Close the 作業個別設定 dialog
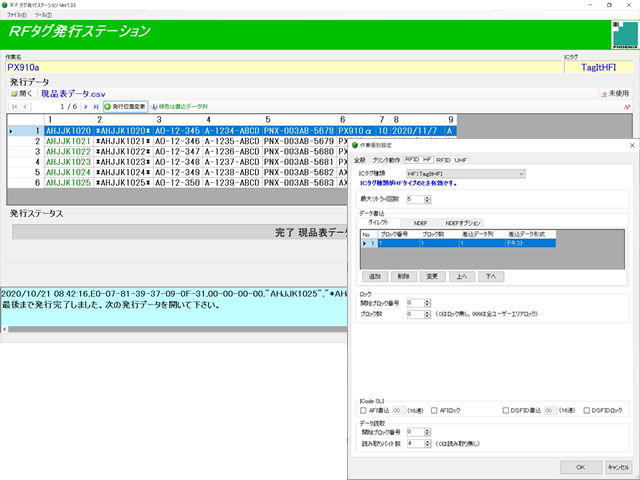The width and height of the screenshot is (640, 480). point(632,145)
